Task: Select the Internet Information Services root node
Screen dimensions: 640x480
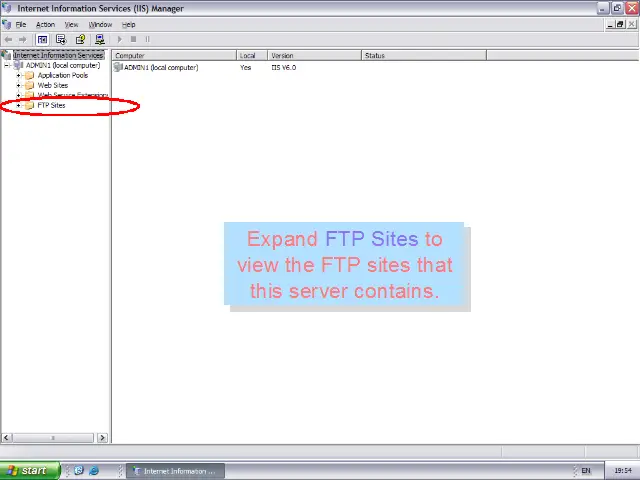Action: pos(58,55)
